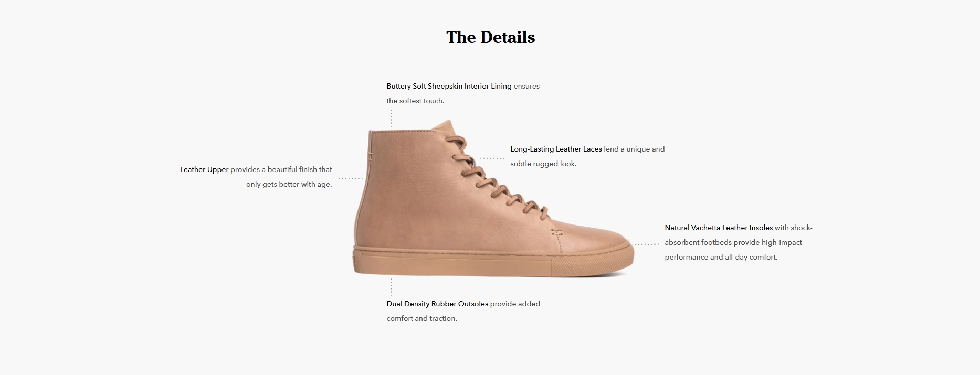Viewport: 980px width, 375px height.
Task: Click vertical dotted line below outsole
Action: pyautogui.click(x=391, y=287)
